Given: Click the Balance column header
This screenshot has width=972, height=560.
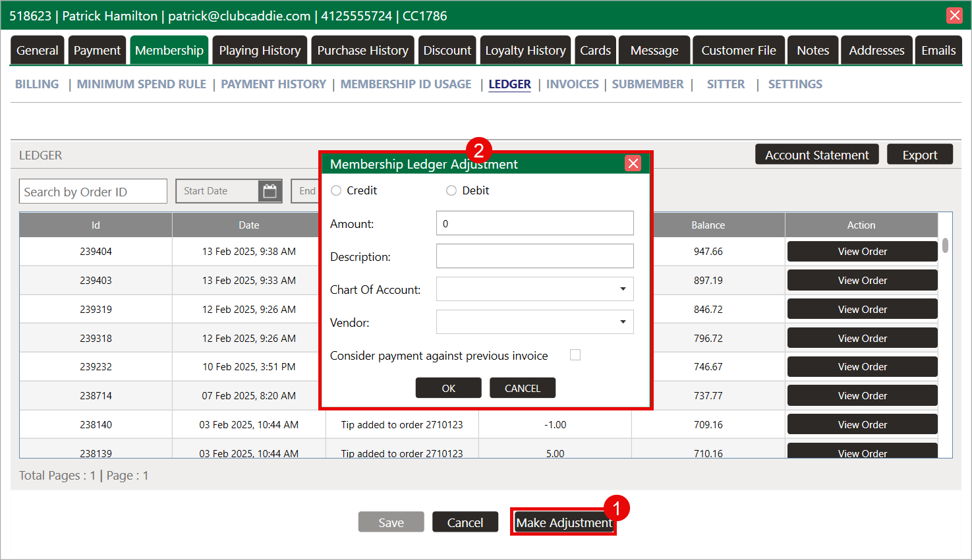Looking at the screenshot, I should pyautogui.click(x=708, y=225).
